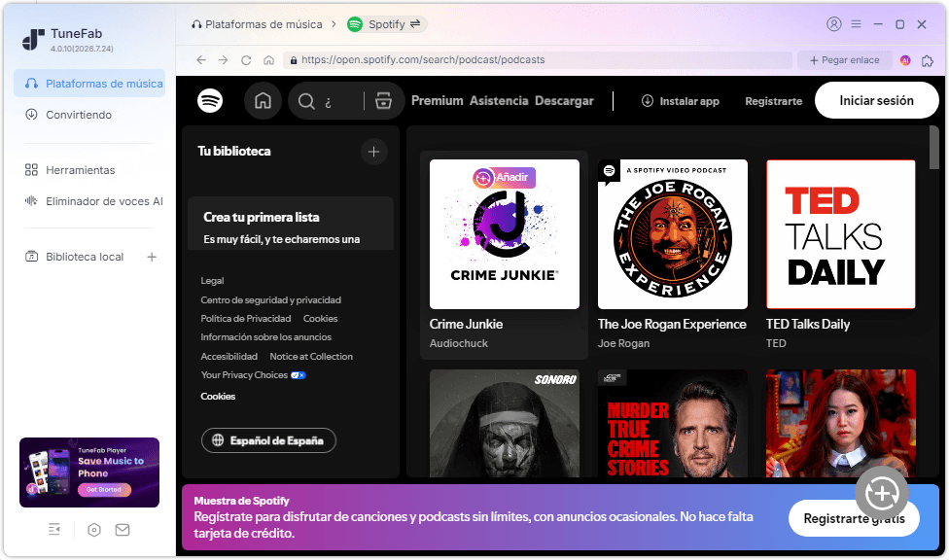Click TED Talks Daily title
The image size is (949, 560).
tap(808, 325)
